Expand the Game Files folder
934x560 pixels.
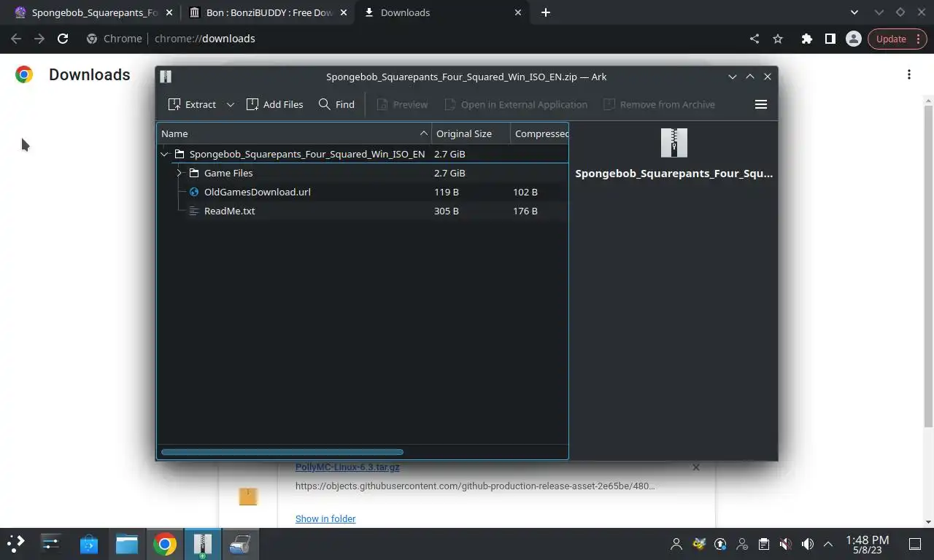(x=180, y=173)
